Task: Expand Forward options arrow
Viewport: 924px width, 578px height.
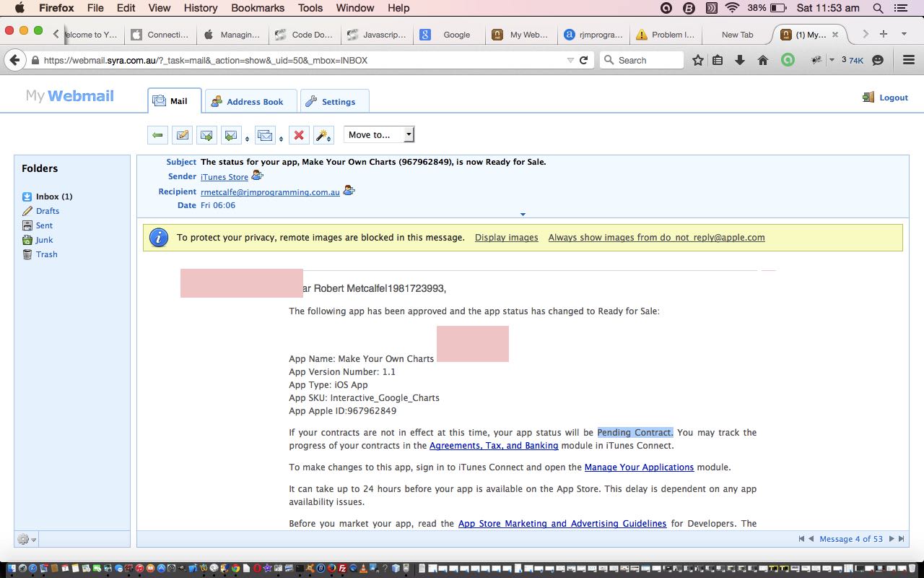Action: pyautogui.click(x=281, y=139)
